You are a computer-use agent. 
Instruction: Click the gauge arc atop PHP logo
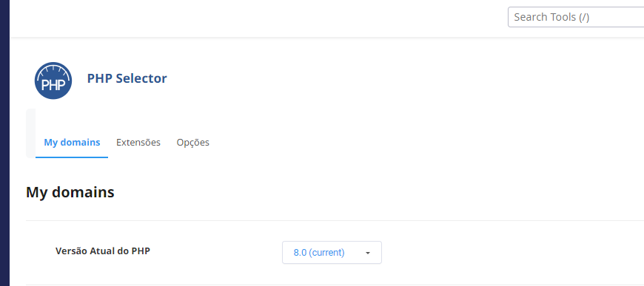coord(53,68)
